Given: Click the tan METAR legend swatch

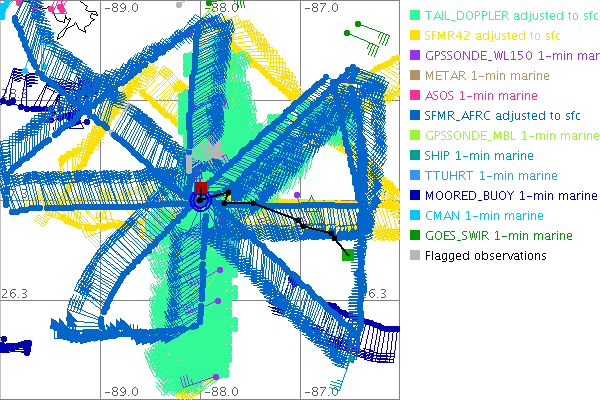Looking at the screenshot, I should pos(415,76).
